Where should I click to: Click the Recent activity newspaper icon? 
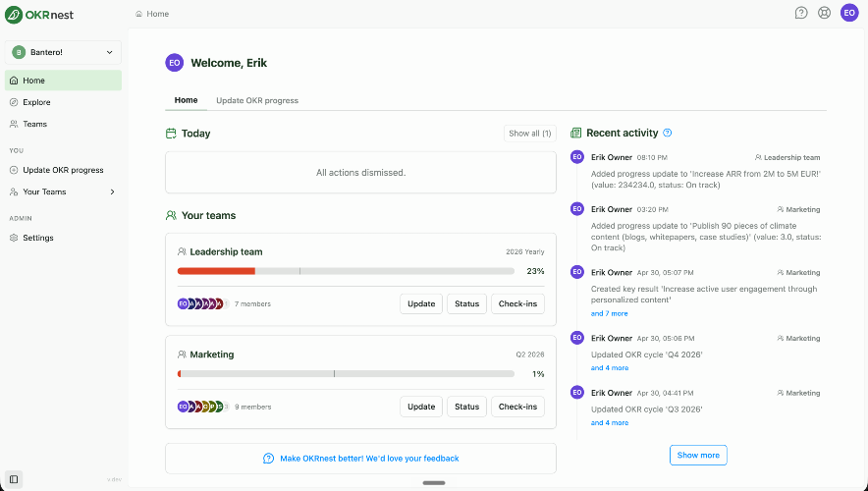[575, 133]
